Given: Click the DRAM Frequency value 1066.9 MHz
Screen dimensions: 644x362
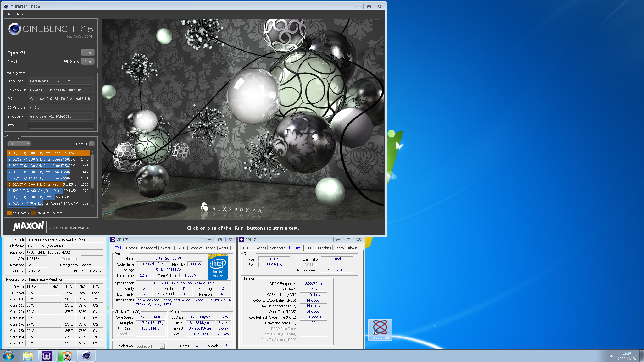Looking at the screenshot, I should (x=313, y=283).
